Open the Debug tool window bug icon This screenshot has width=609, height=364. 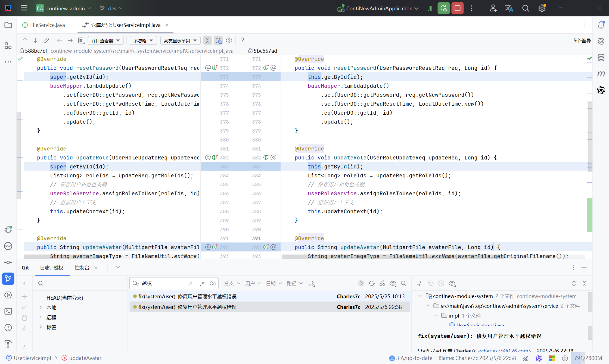8,230
